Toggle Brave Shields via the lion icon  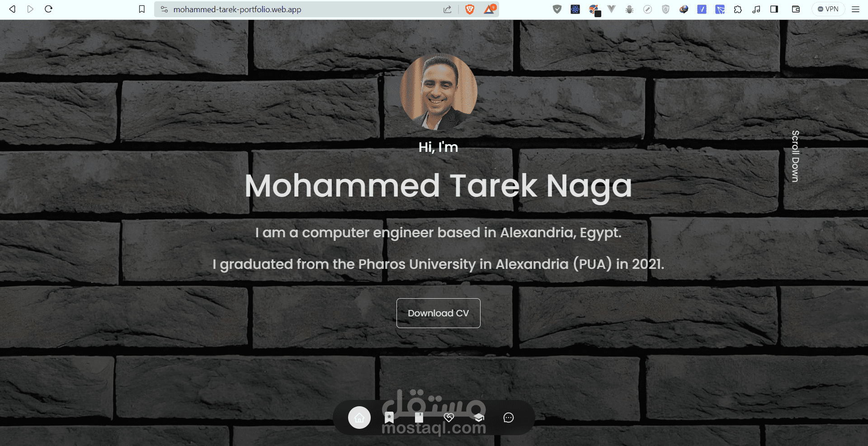tap(469, 9)
